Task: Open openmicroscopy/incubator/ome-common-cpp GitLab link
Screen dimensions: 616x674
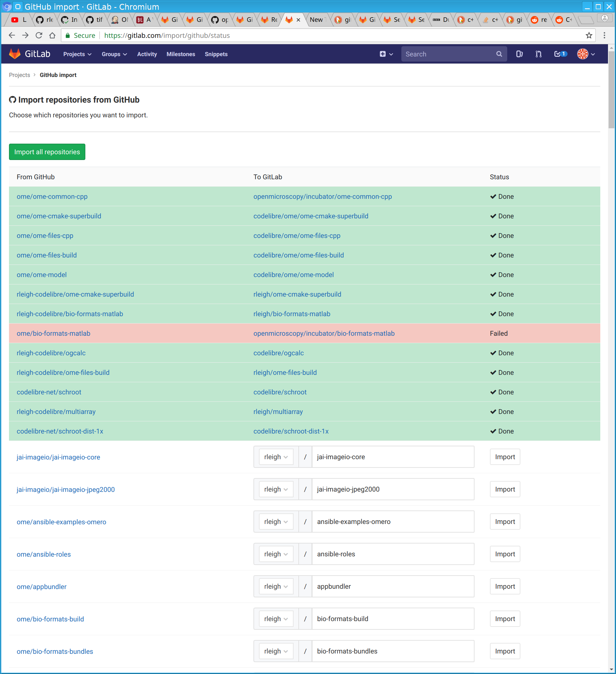Action: [322, 197]
